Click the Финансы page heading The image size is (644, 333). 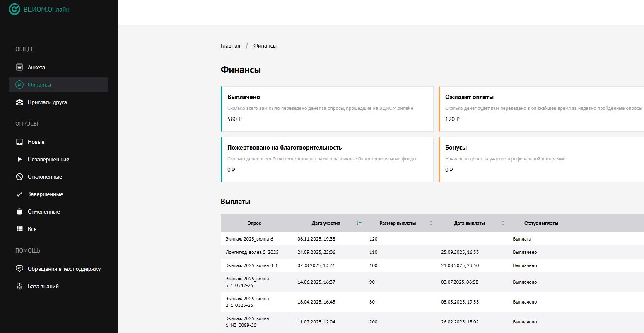tap(241, 70)
